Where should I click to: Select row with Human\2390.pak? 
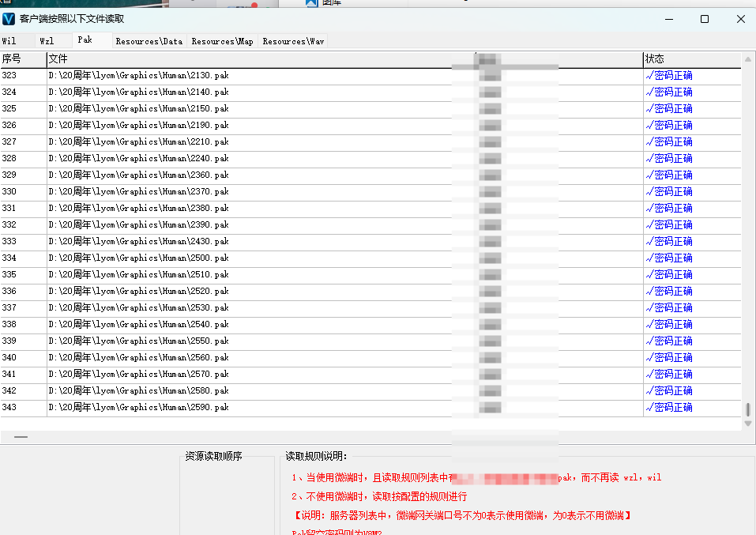pos(370,224)
